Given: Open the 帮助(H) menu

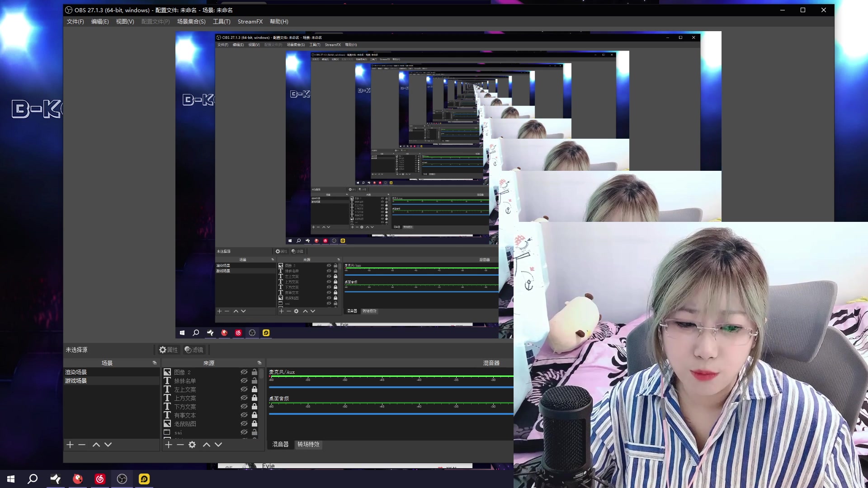Looking at the screenshot, I should (x=279, y=22).
